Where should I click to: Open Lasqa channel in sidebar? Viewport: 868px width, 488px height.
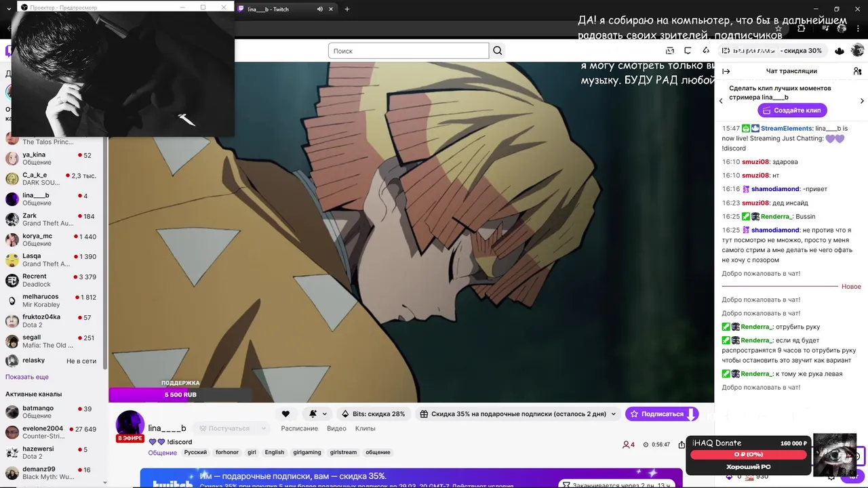[52, 260]
